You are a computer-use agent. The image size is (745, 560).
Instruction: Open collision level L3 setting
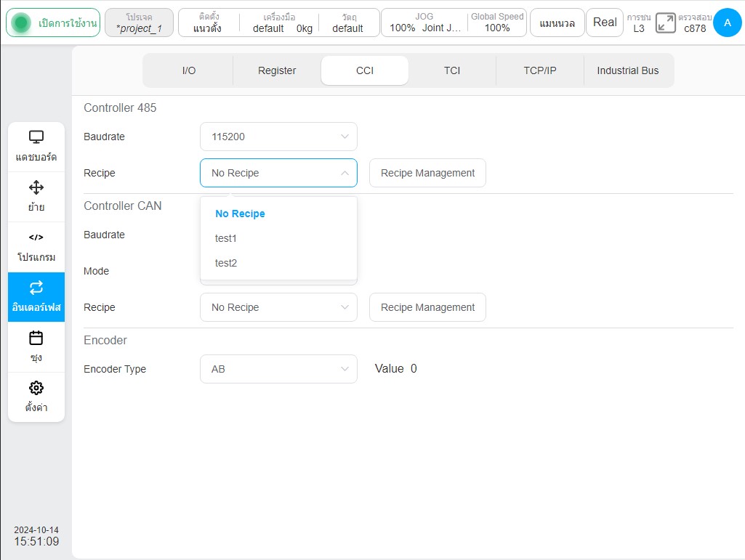639,23
